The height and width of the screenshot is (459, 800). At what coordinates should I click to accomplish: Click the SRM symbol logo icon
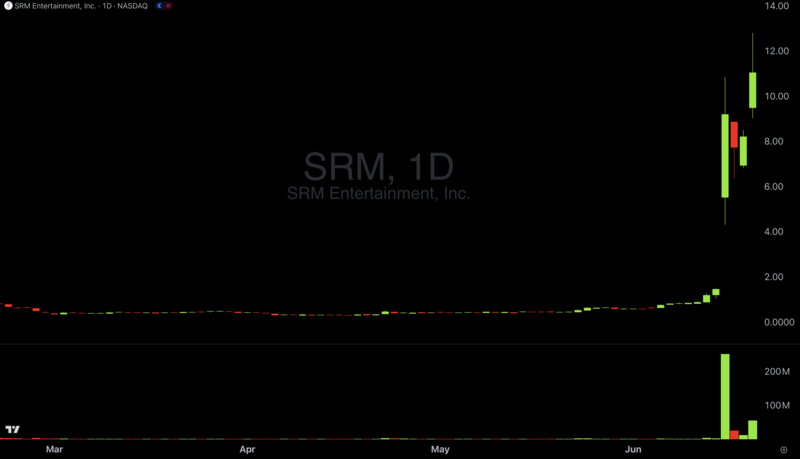coord(7,6)
